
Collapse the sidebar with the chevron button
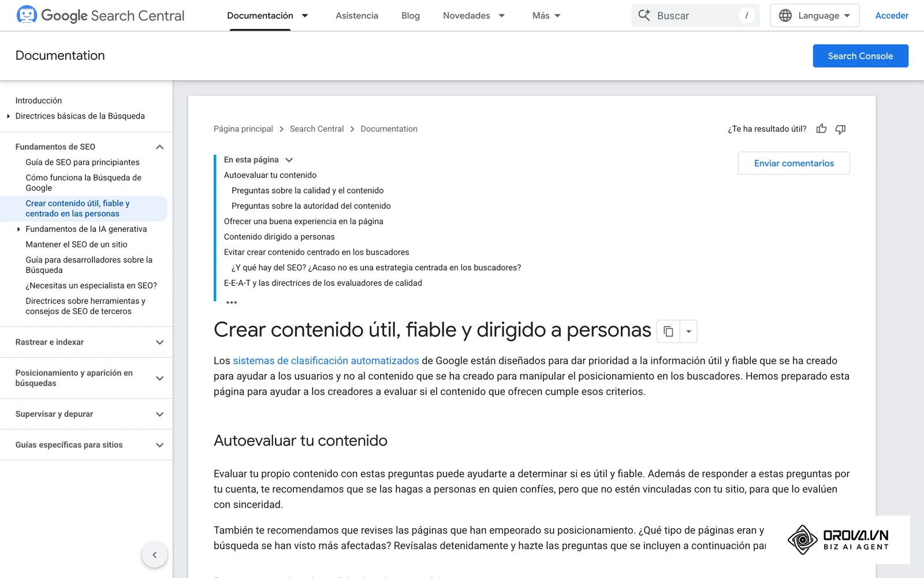click(154, 555)
